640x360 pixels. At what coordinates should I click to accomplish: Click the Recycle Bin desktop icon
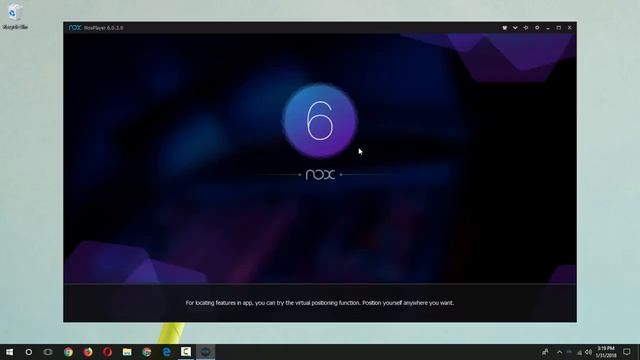(15, 17)
